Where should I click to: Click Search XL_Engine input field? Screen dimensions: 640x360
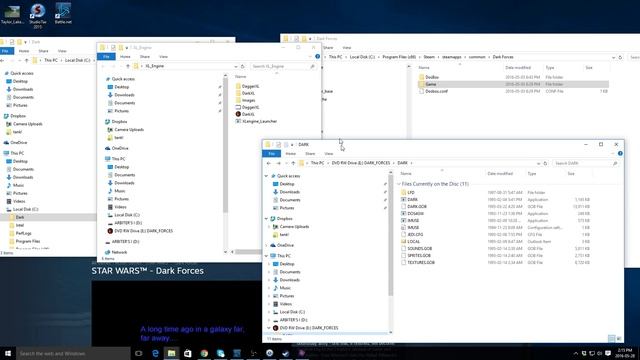click(x=283, y=66)
